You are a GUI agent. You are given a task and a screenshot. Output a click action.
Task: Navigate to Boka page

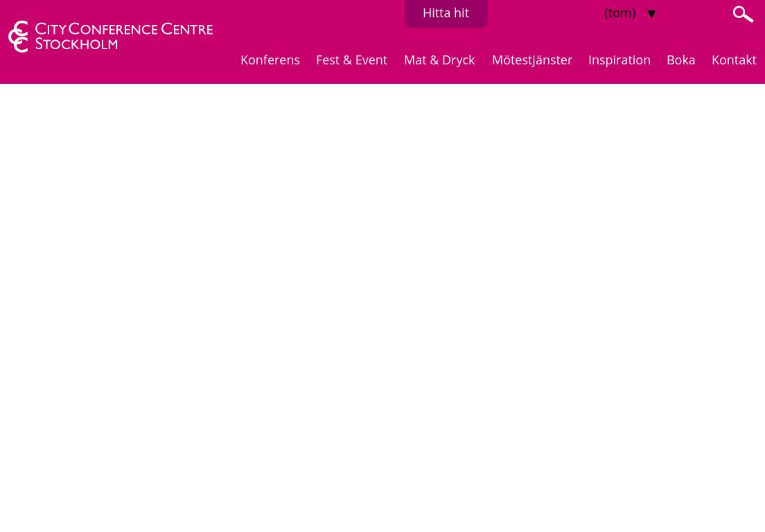pyautogui.click(x=680, y=60)
